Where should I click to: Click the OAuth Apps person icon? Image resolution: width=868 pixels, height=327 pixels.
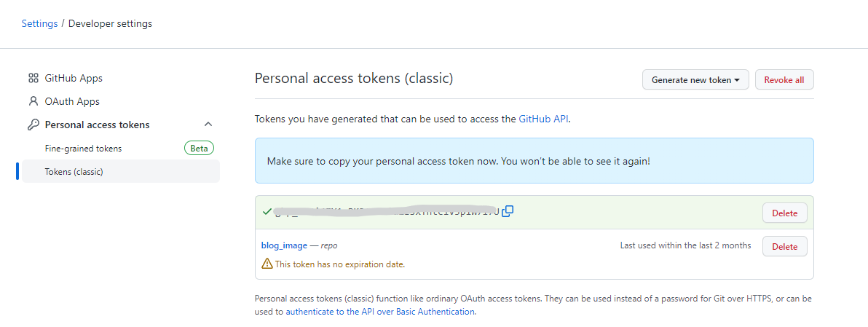click(33, 101)
